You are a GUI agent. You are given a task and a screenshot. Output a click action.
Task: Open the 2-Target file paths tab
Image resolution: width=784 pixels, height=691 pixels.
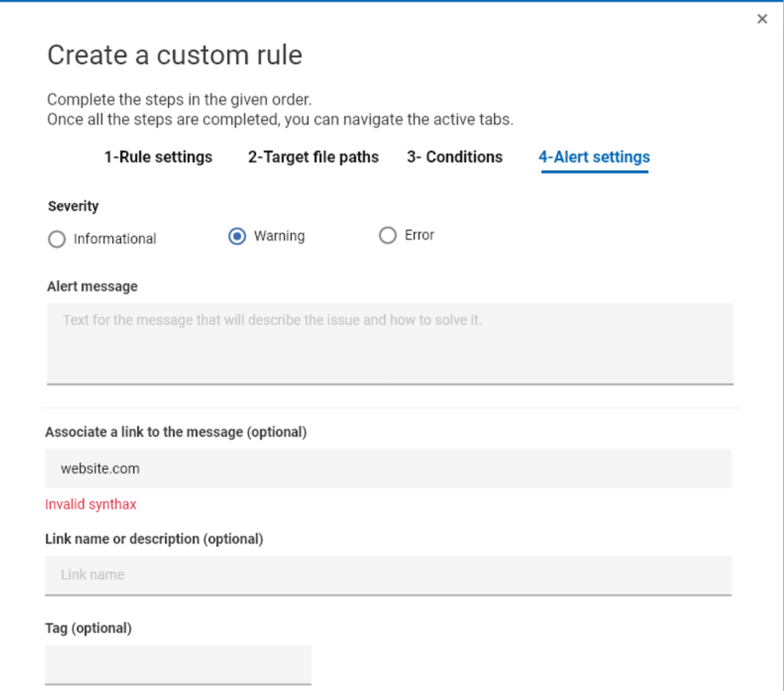point(313,157)
